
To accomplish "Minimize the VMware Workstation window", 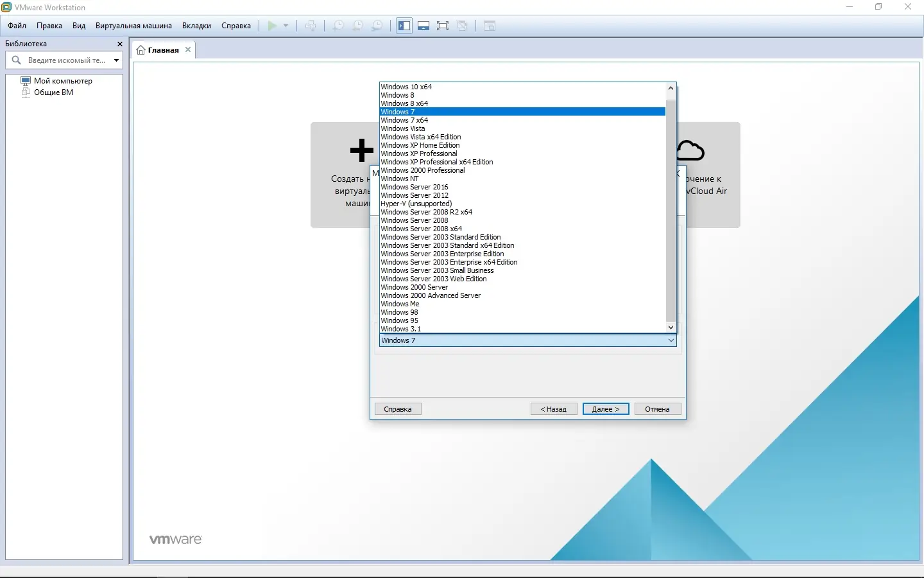I will (850, 7).
